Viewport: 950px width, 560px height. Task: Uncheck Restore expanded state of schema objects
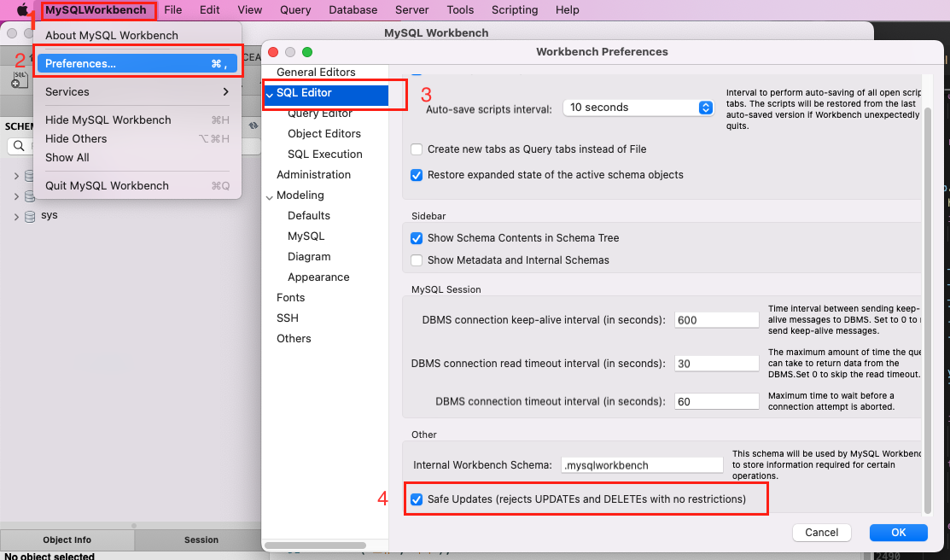point(417,175)
